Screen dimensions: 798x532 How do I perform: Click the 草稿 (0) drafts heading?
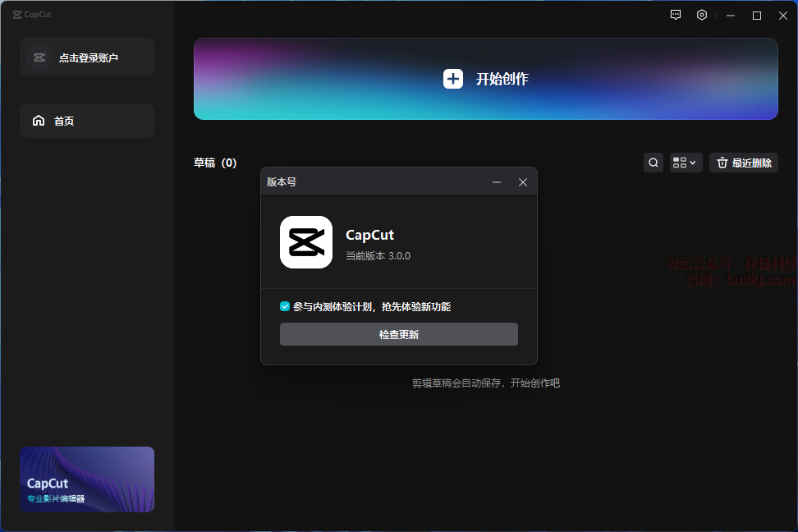[x=215, y=163]
